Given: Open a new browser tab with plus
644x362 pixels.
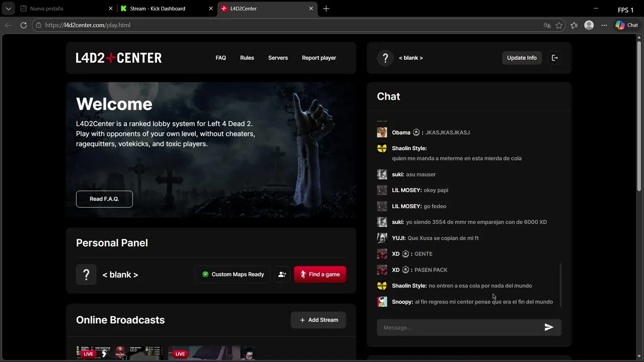Looking at the screenshot, I should 326,9.
